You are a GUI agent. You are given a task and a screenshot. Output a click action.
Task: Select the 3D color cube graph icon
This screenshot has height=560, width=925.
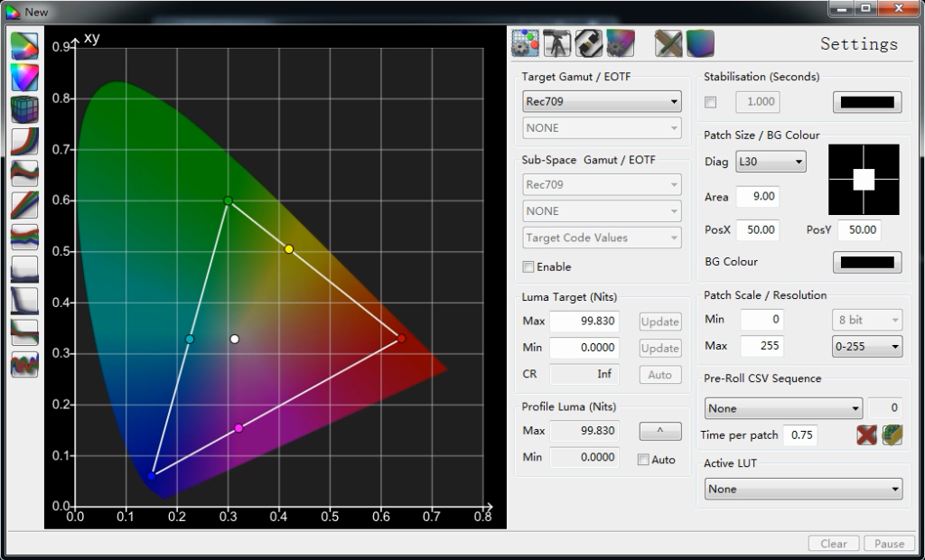pyautogui.click(x=24, y=109)
